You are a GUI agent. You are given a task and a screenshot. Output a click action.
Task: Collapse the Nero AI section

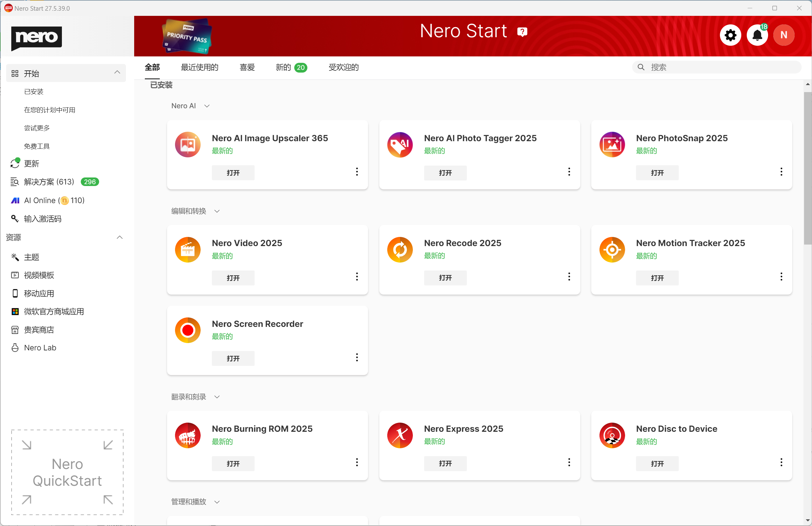pos(207,106)
